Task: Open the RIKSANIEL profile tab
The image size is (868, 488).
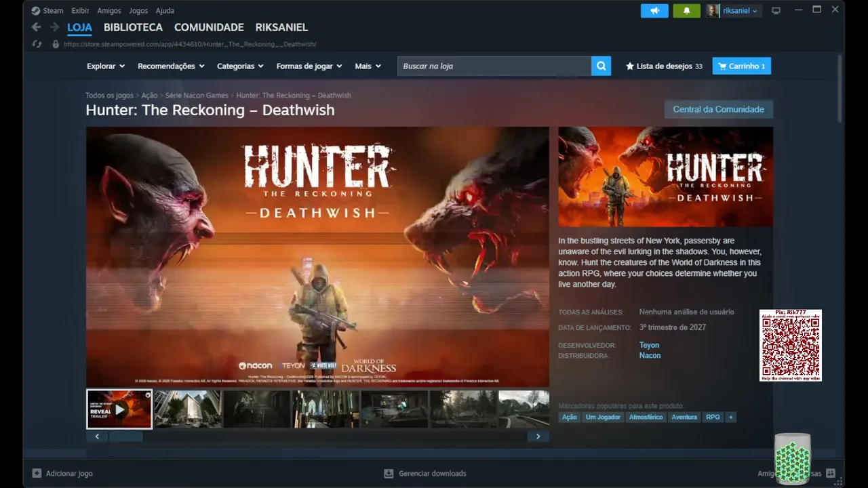Action: click(x=281, y=28)
